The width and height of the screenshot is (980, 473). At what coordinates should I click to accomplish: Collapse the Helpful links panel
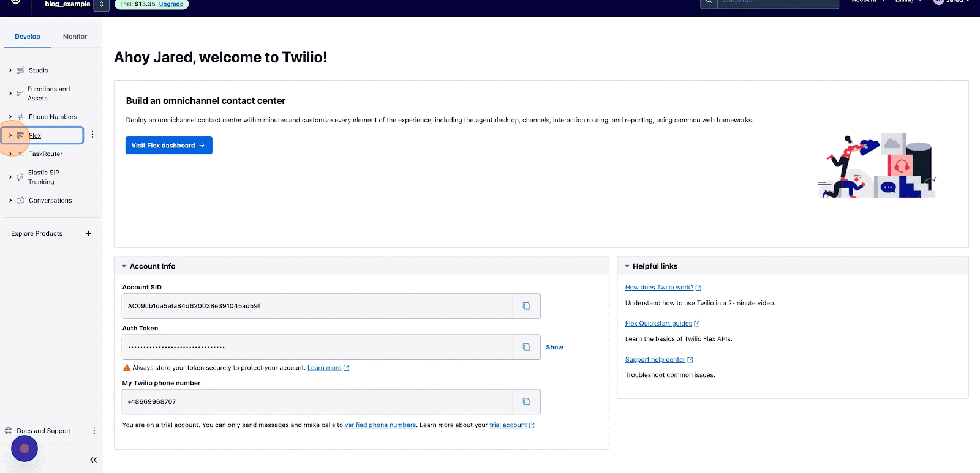[627, 266]
